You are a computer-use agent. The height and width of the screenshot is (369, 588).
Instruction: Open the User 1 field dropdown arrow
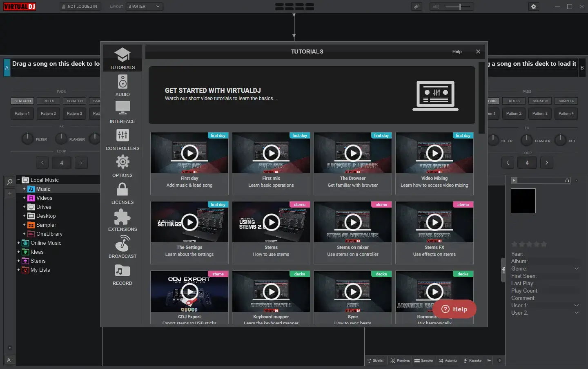(577, 305)
